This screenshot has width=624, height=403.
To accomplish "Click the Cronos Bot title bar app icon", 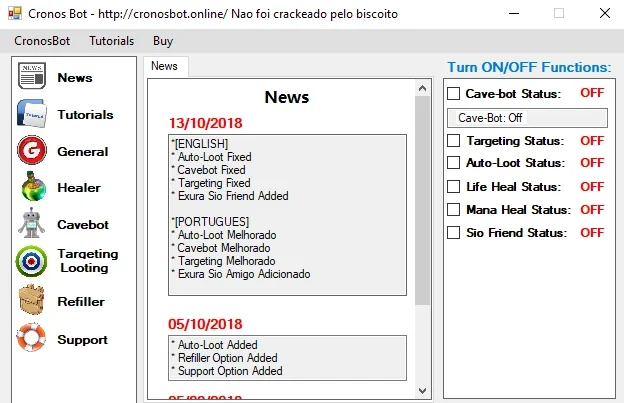I will coord(15,14).
